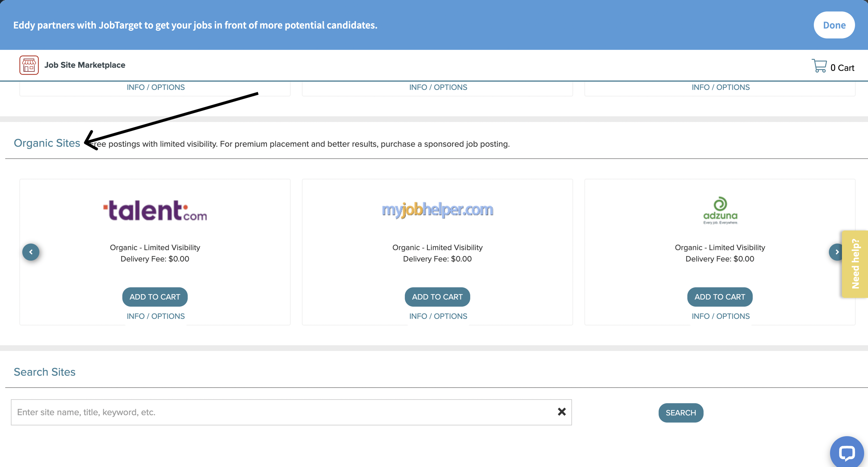868x467 pixels.
Task: Click the adzuna logo
Action: (x=720, y=210)
